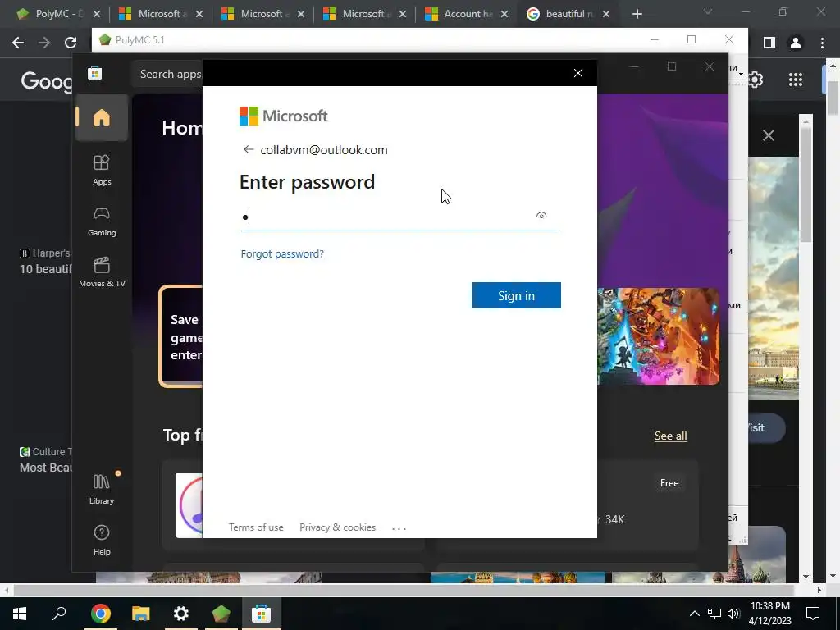Click the Microsoft Store logo icon
The width and height of the screenshot is (840, 630).
95,73
